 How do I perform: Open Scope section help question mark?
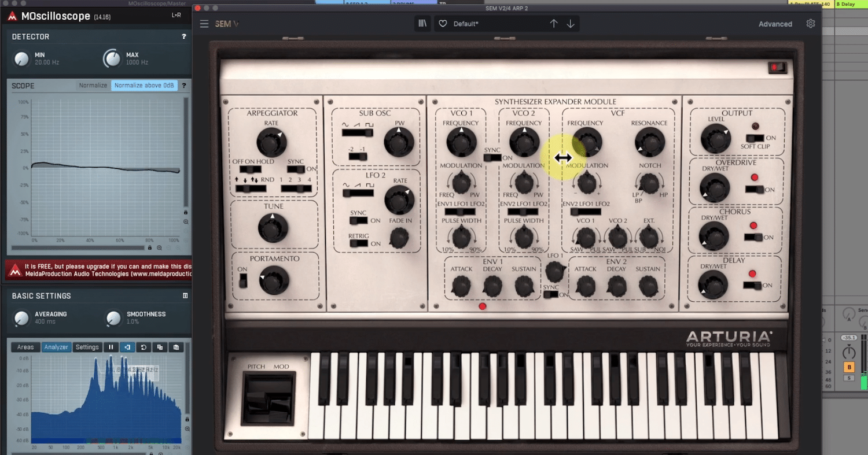[x=184, y=86]
